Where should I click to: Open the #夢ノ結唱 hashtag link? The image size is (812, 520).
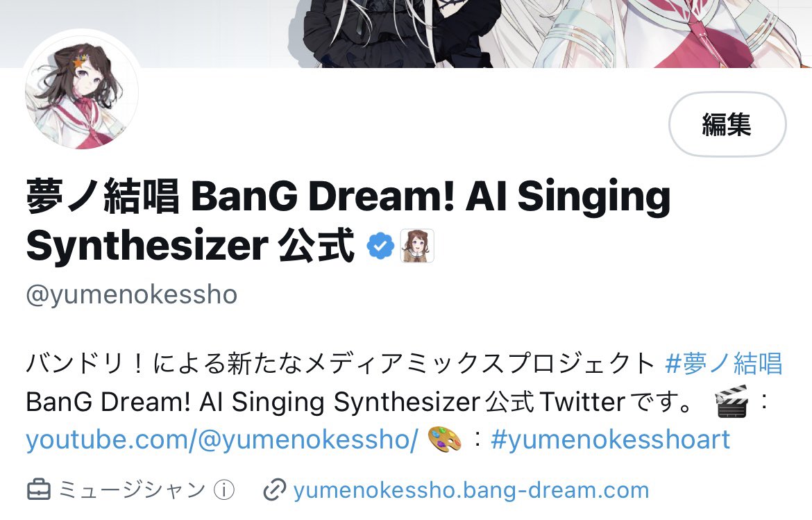723,363
